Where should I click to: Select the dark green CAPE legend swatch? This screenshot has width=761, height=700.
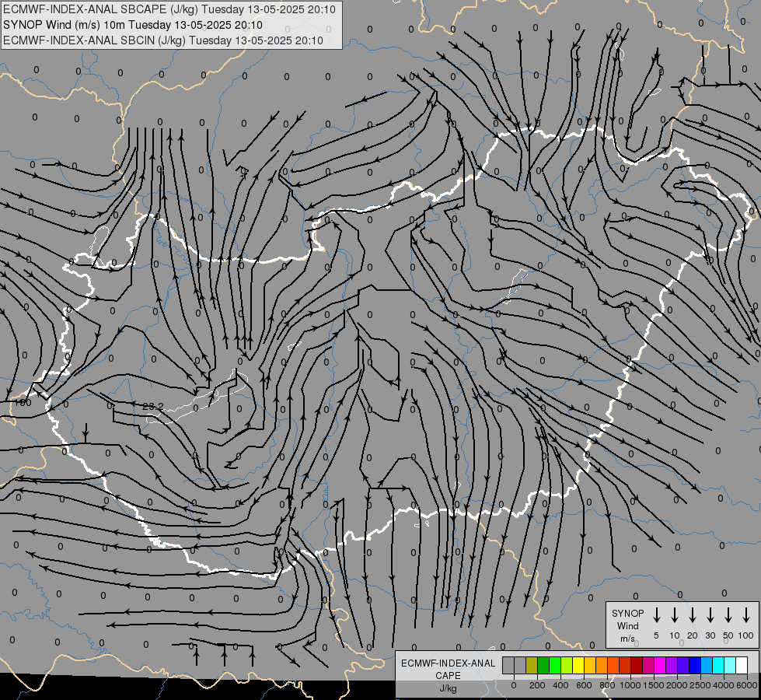(543, 665)
